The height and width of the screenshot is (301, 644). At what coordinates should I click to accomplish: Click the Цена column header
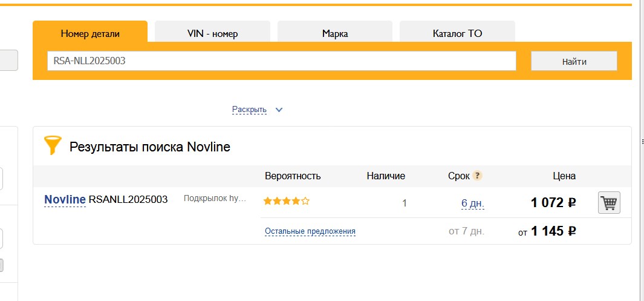(x=564, y=176)
